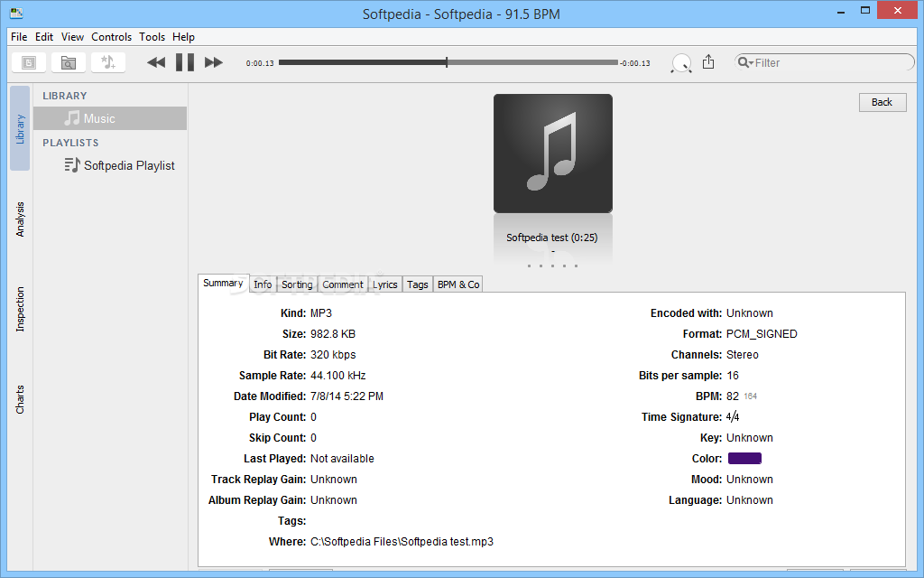The height and width of the screenshot is (578, 924).
Task: Click the 320 kbps bit rate value
Action: click(333, 354)
